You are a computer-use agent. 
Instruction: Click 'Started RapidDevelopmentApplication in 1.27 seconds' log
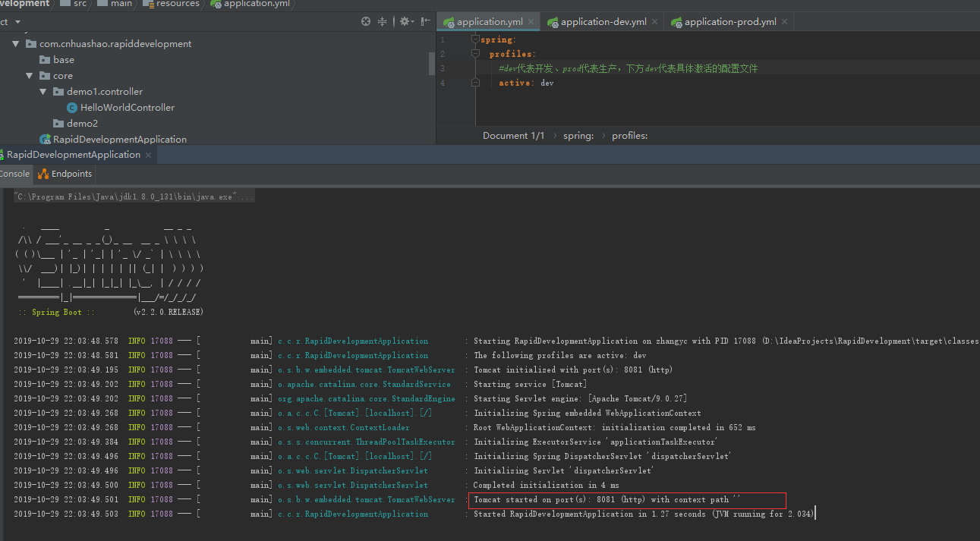point(644,514)
